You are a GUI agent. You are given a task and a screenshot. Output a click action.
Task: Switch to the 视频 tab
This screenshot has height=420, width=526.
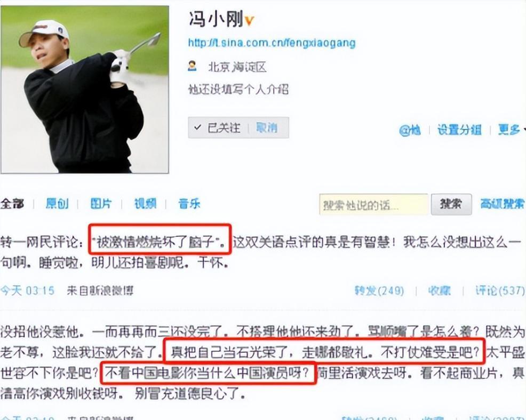pos(145,204)
